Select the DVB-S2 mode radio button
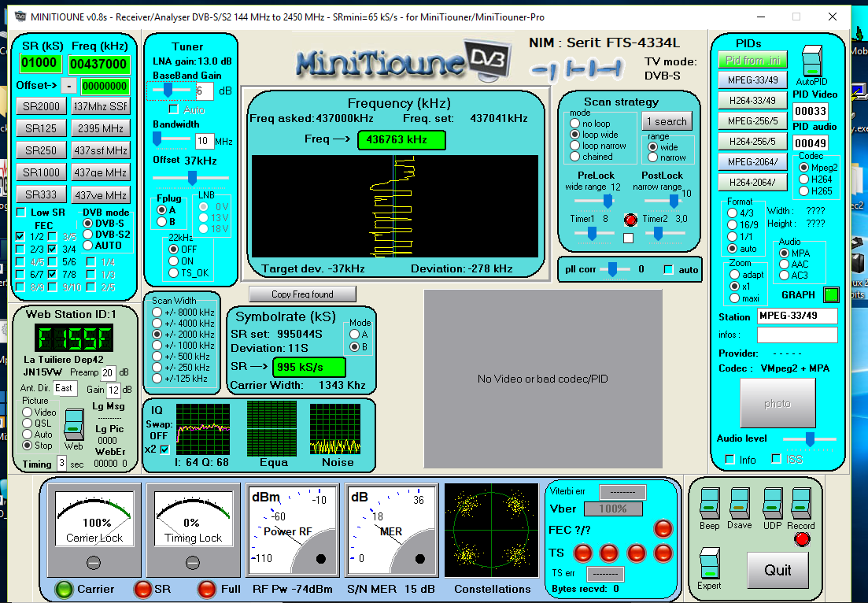The height and width of the screenshot is (603, 868). click(87, 235)
